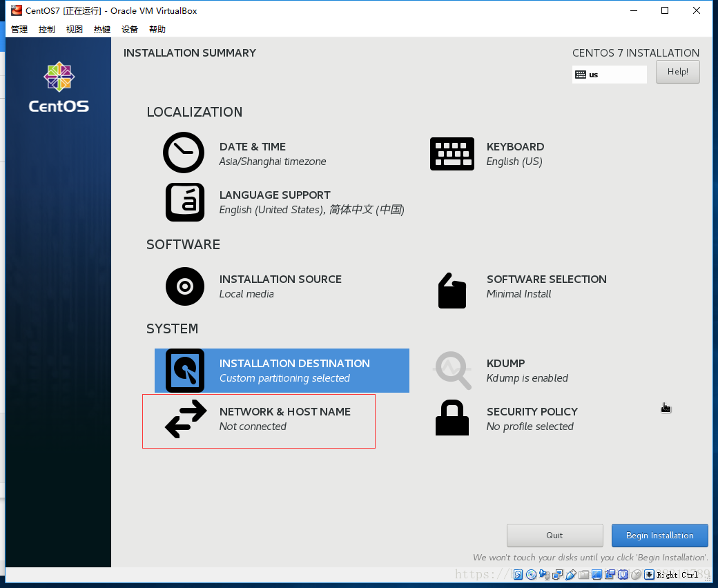Maximize the VirtualBox window
This screenshot has height=588, width=718.
tap(665, 10)
